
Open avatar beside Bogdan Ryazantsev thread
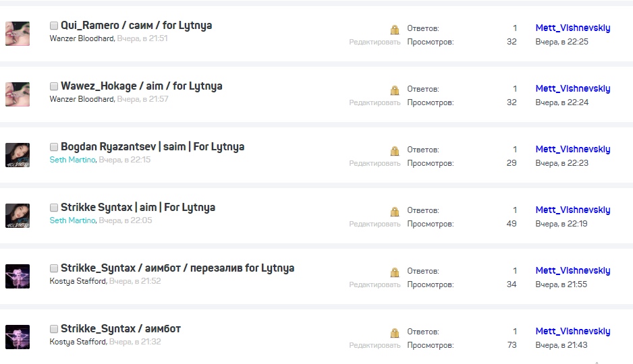[18, 154]
